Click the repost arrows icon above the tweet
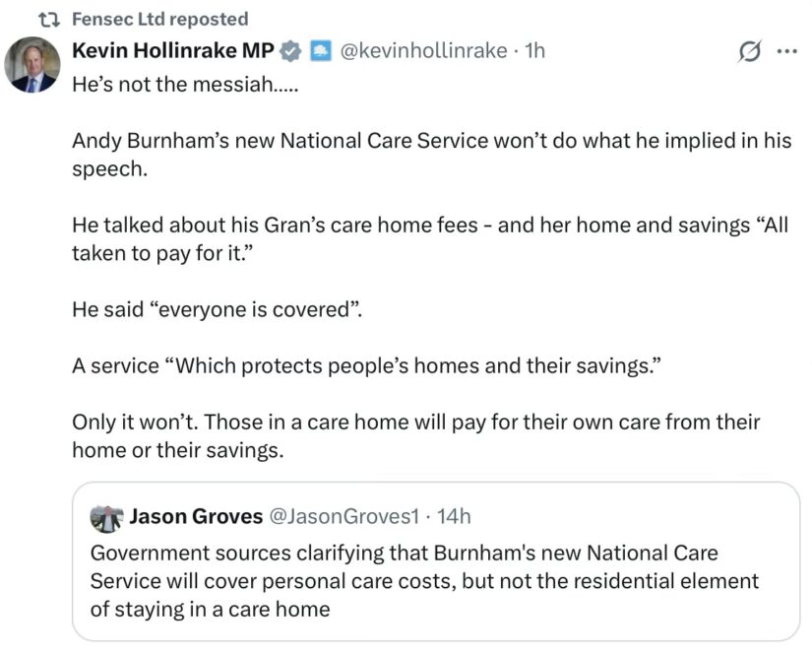Image resolution: width=812 pixels, height=653 pixels. (x=50, y=20)
